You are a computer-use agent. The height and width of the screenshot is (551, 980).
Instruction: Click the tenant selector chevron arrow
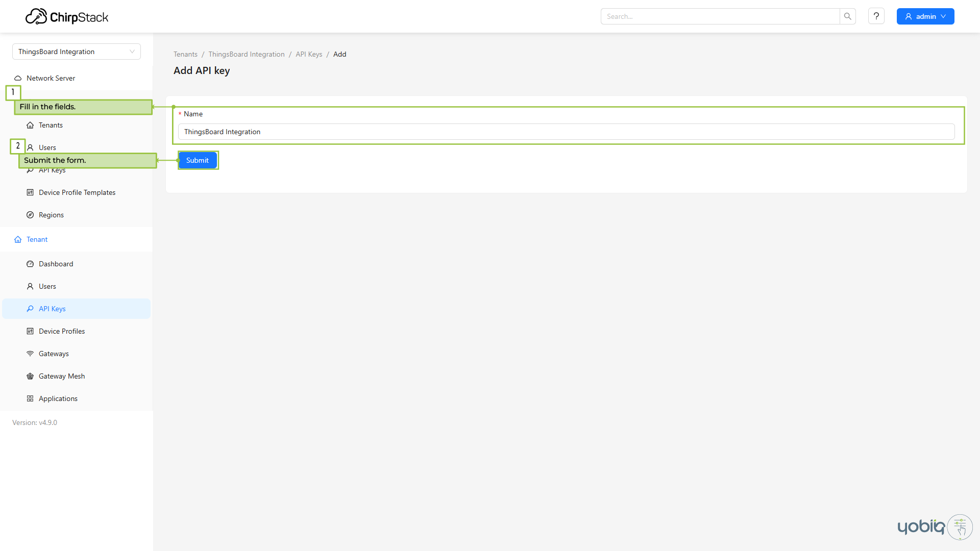tap(132, 52)
